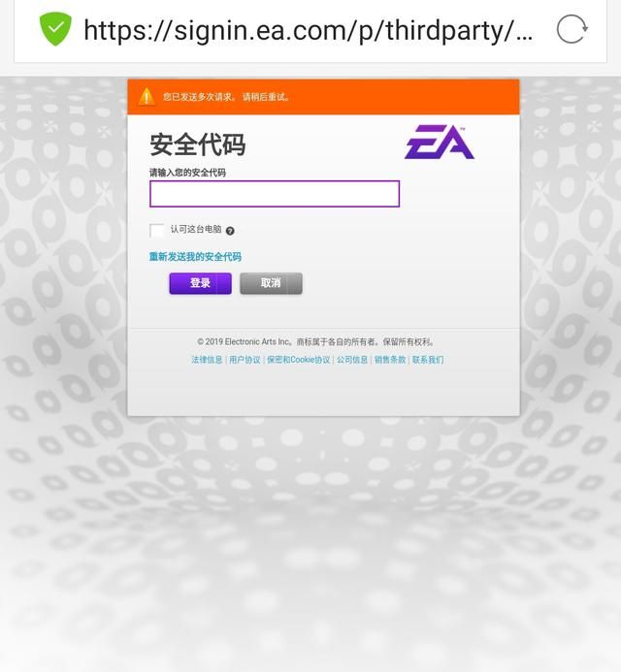This screenshot has height=672, width=621.
Task: Focus the 安全代码 input field
Action: coord(275,194)
